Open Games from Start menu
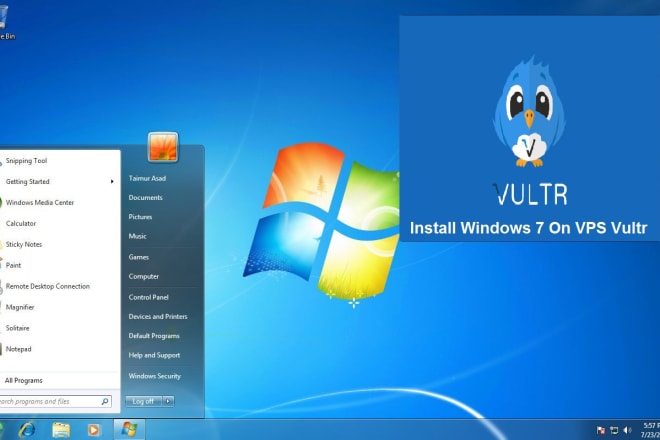 pos(138,257)
